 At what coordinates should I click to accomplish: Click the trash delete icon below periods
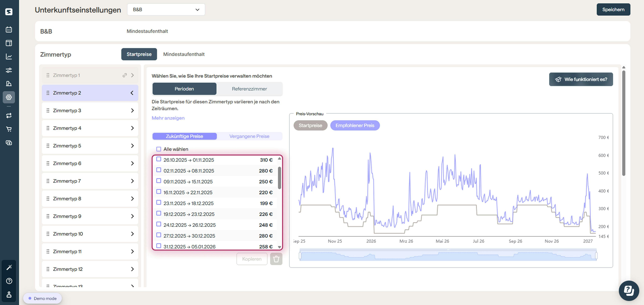[276, 259]
